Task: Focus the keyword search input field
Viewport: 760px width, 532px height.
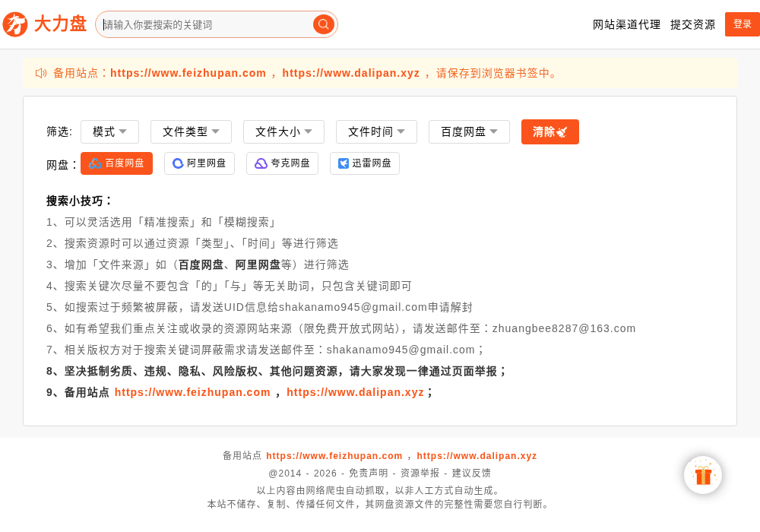Action: [x=206, y=25]
